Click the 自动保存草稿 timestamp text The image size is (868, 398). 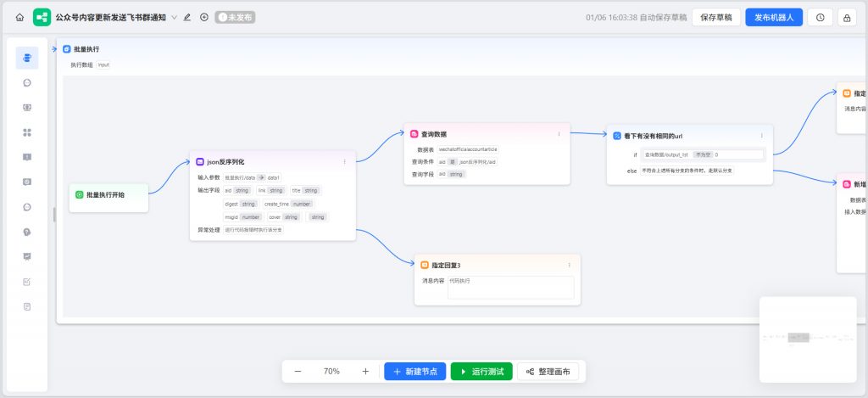636,17
